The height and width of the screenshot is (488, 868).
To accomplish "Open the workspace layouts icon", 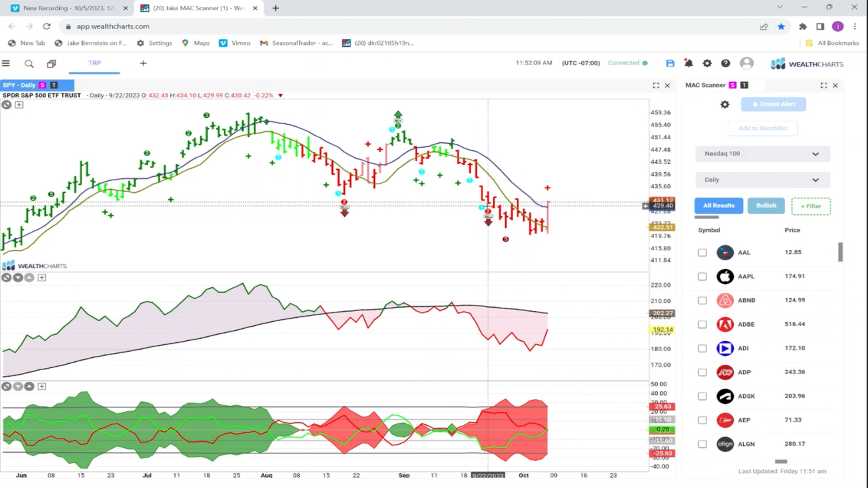I will tap(52, 64).
